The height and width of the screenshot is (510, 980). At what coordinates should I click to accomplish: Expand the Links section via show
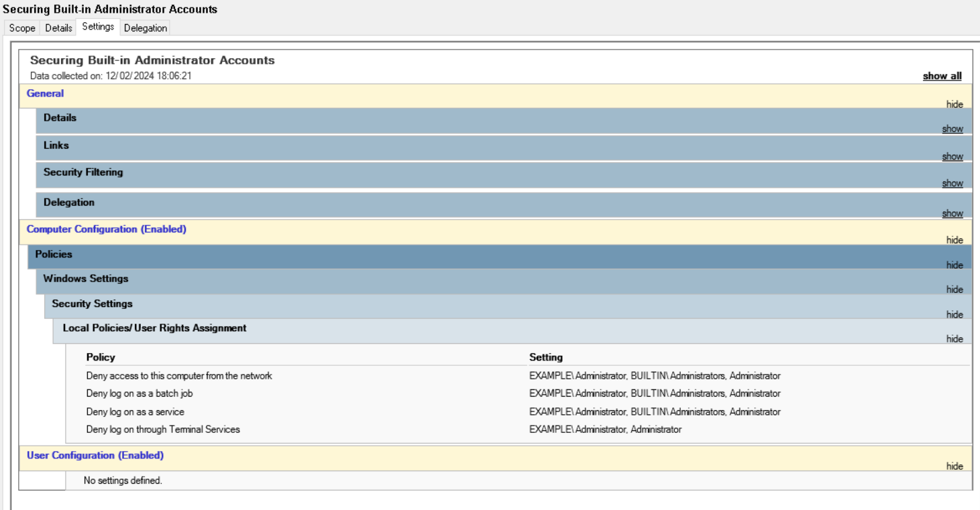[x=952, y=157]
